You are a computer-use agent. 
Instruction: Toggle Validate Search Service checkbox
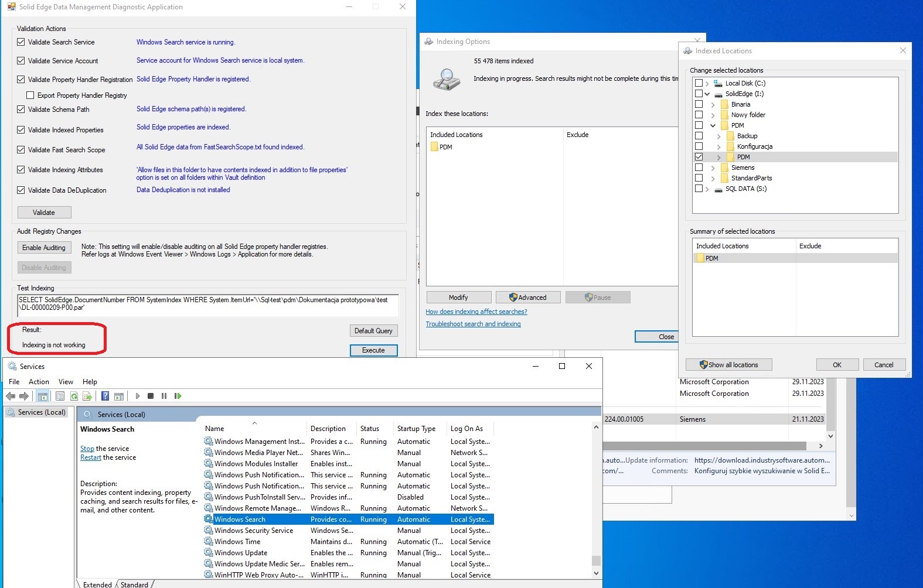[21, 42]
